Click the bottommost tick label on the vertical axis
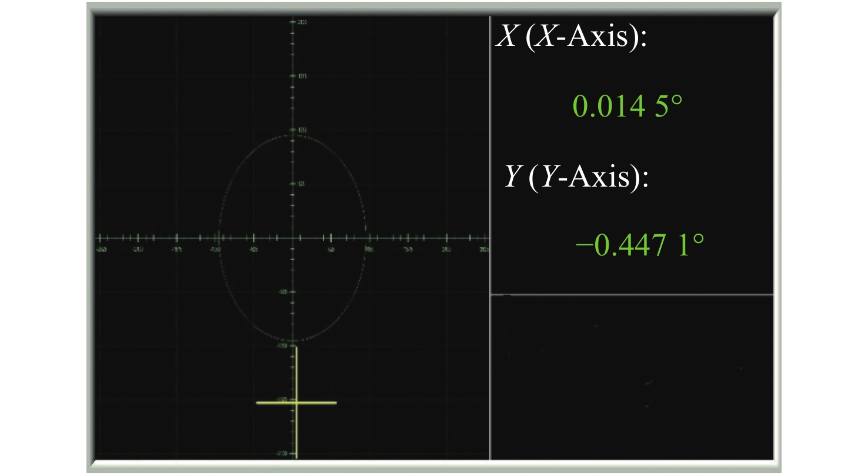 (x=300, y=453)
